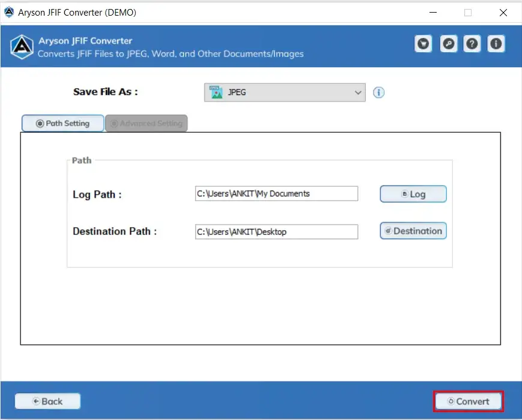Click the Aryson logo in header
The width and height of the screenshot is (522, 420).
coord(22,47)
